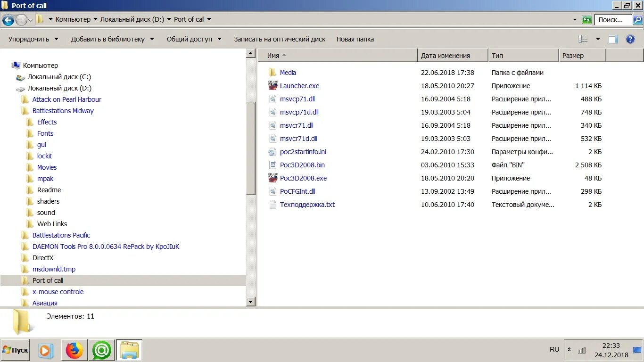Select the PoCFGInt.dll file icon
This screenshot has width=644, height=362.
point(272,191)
